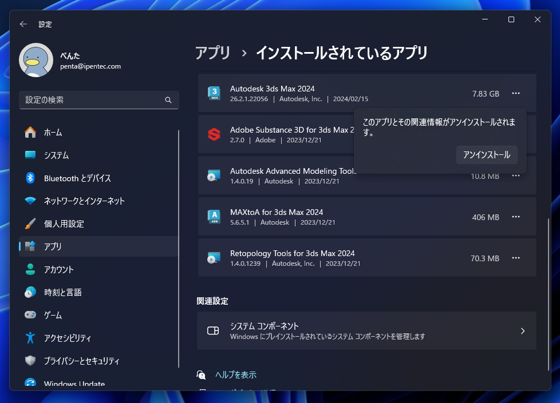Click Autodesk Advanced Modeling Tools icon
Viewport: 560px width, 403px height.
214,175
